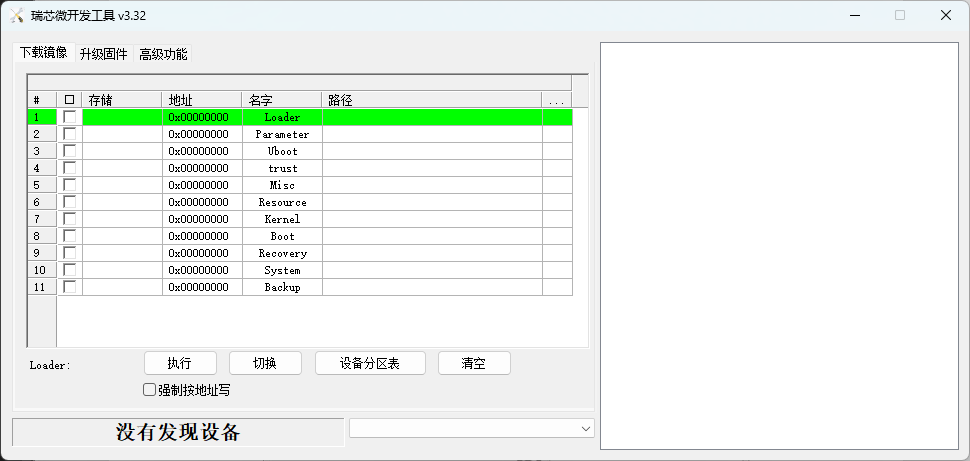Open the 升级固件 tab

(103, 54)
